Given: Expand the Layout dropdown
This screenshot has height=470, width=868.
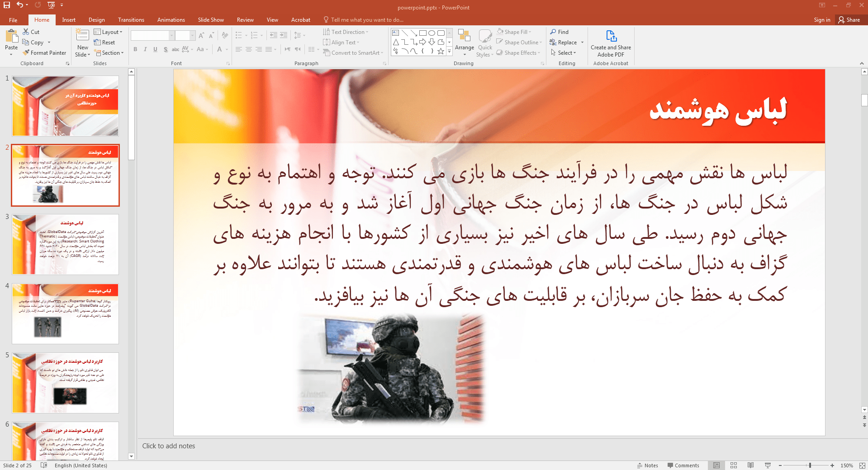Looking at the screenshot, I should tap(108, 32).
